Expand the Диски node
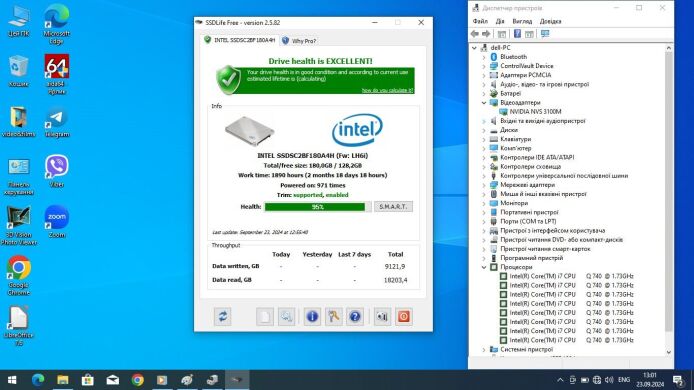This screenshot has width=694, height=390. tap(484, 130)
